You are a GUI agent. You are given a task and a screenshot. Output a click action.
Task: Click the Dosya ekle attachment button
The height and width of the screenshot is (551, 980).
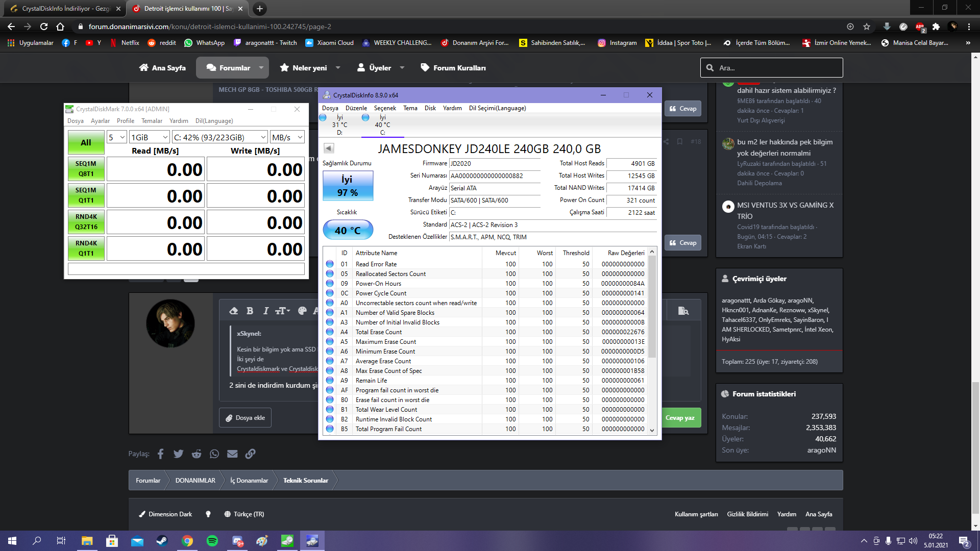click(x=245, y=418)
